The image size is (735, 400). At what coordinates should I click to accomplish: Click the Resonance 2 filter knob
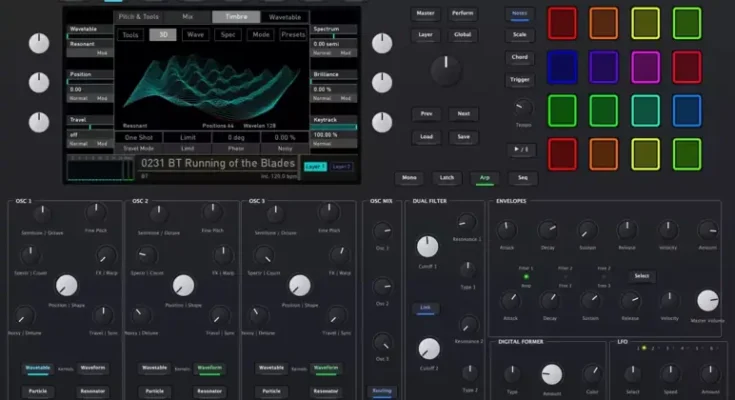point(468,325)
